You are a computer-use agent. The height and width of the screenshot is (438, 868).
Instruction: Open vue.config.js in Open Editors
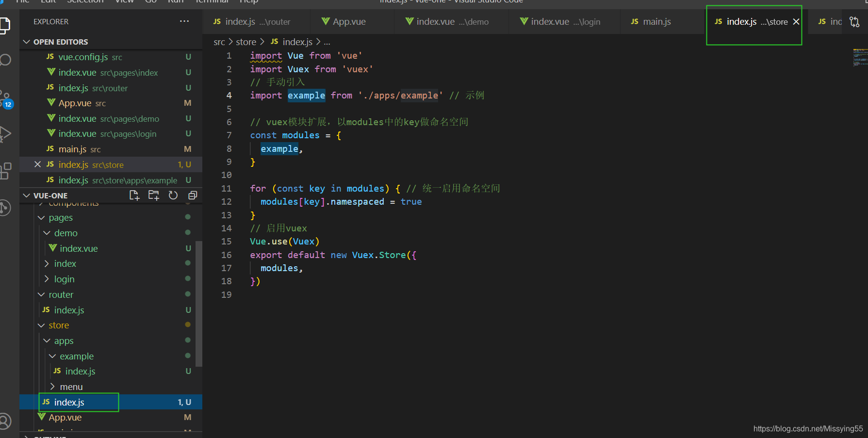(111, 57)
